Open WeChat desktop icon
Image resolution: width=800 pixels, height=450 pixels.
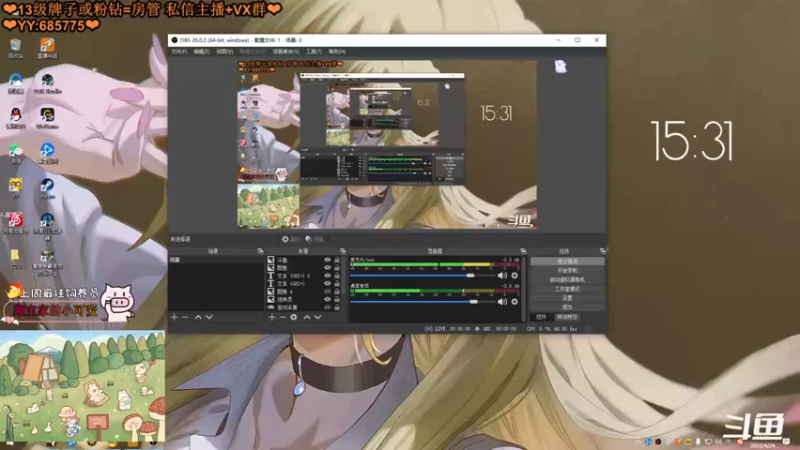pyautogui.click(x=16, y=154)
